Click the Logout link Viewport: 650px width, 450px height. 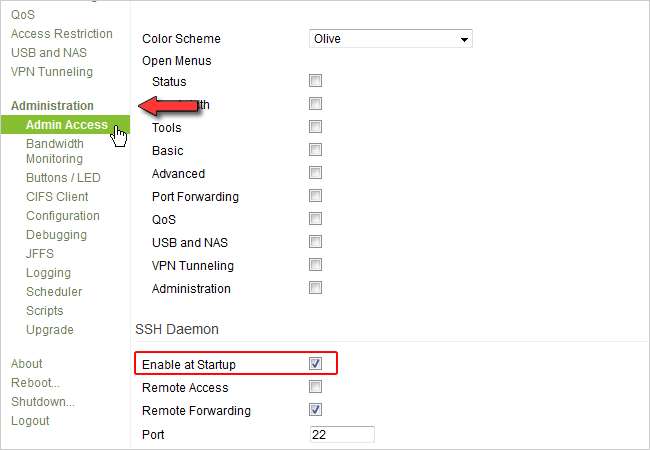30,421
